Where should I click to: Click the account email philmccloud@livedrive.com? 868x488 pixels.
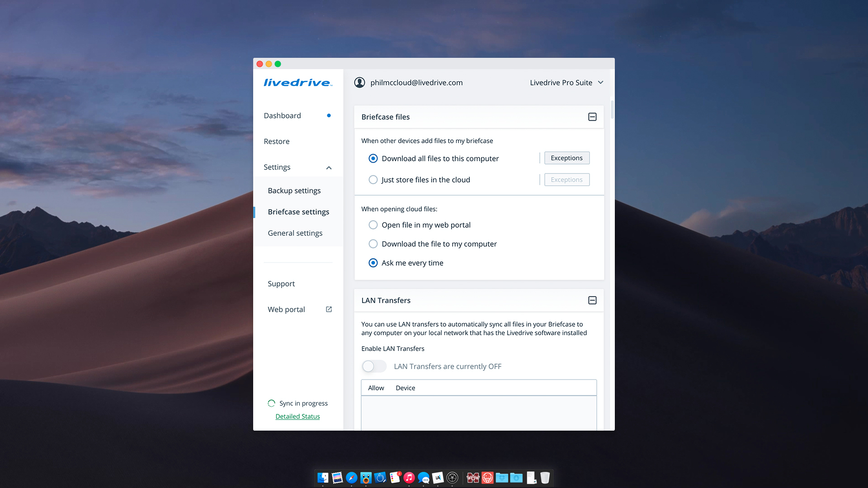[416, 83]
